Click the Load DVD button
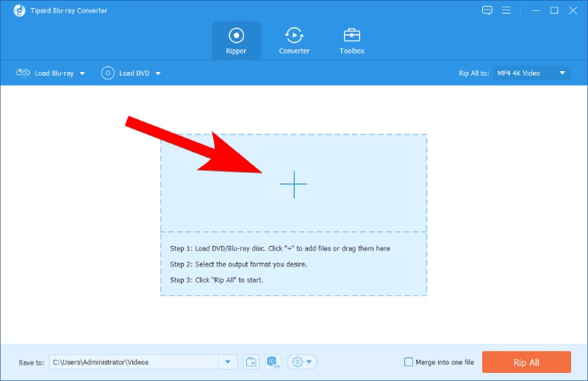The height and width of the screenshot is (381, 588). pos(126,73)
